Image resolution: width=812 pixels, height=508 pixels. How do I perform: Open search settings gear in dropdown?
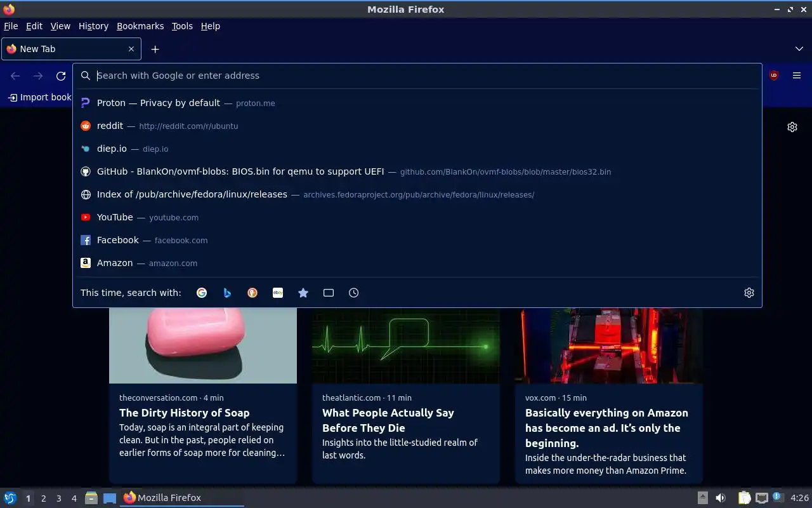pyautogui.click(x=749, y=293)
